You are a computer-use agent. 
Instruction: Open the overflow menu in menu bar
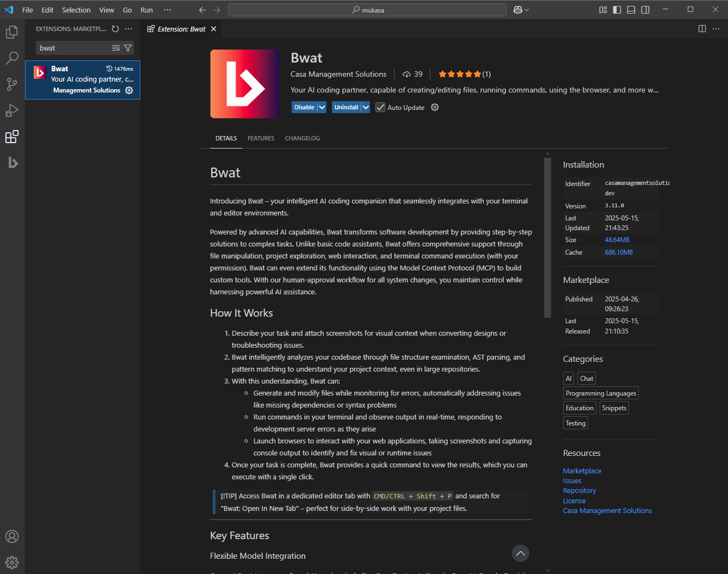click(x=168, y=10)
